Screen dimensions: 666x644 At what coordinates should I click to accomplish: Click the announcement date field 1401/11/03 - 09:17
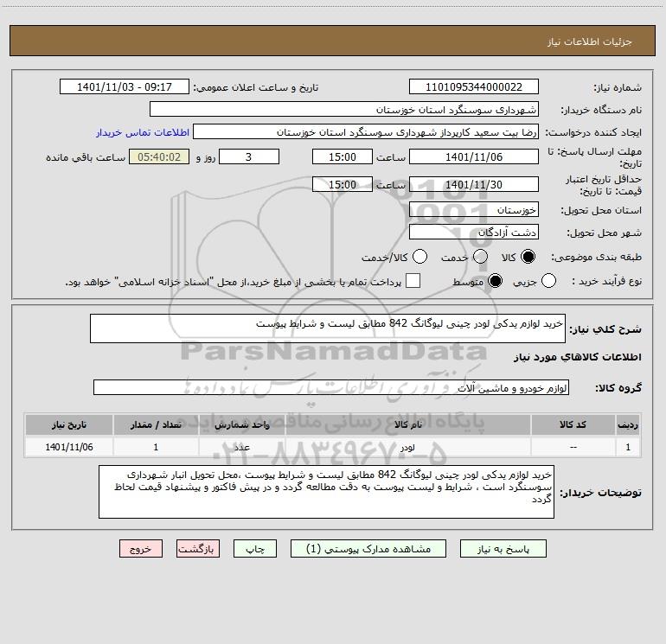124,86
